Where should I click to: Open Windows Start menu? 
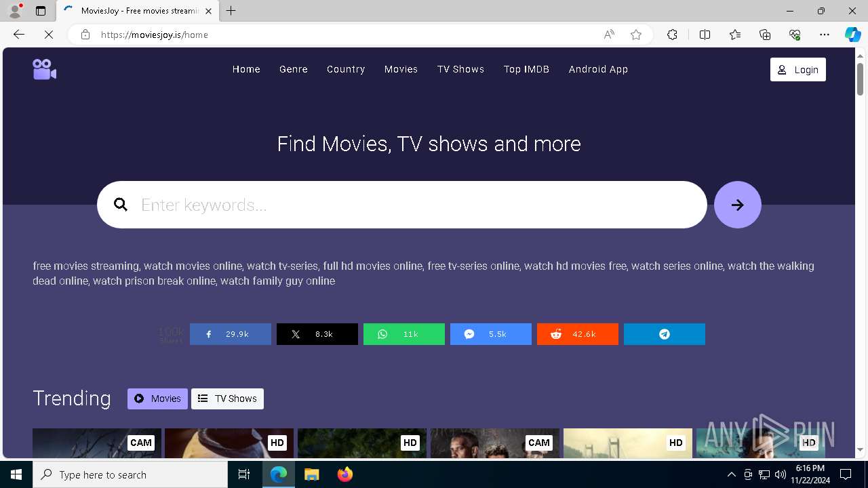point(16,474)
